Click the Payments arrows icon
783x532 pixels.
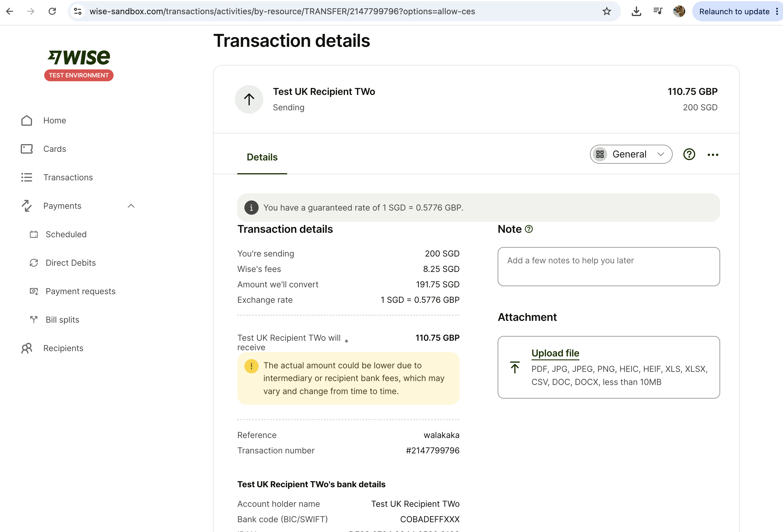click(x=27, y=206)
